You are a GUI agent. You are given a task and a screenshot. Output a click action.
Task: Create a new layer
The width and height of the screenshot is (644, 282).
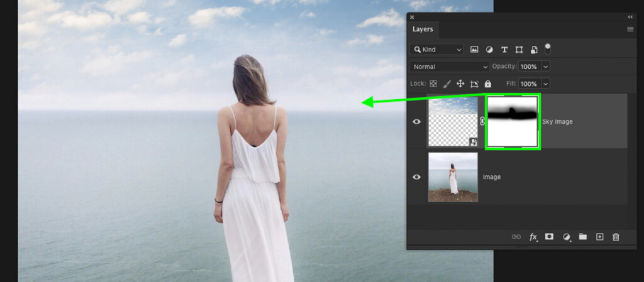pyautogui.click(x=599, y=237)
